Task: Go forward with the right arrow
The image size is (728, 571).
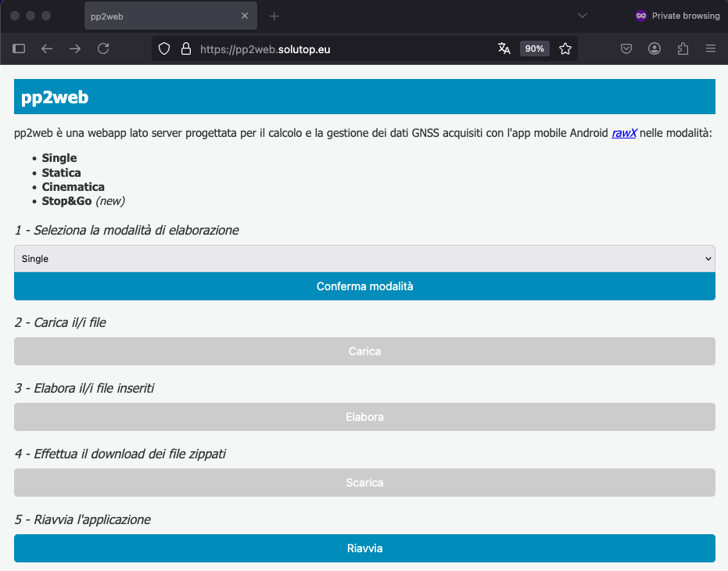Action: [x=75, y=48]
